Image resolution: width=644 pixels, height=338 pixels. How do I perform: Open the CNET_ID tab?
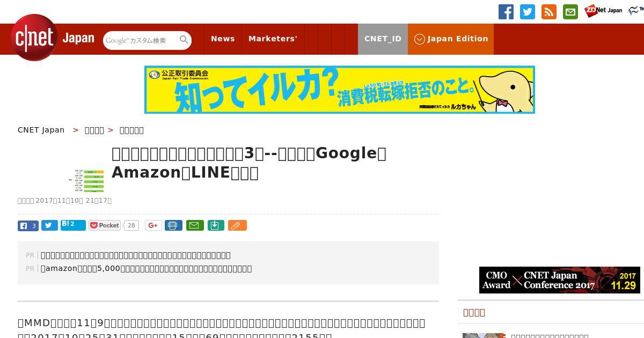click(383, 39)
